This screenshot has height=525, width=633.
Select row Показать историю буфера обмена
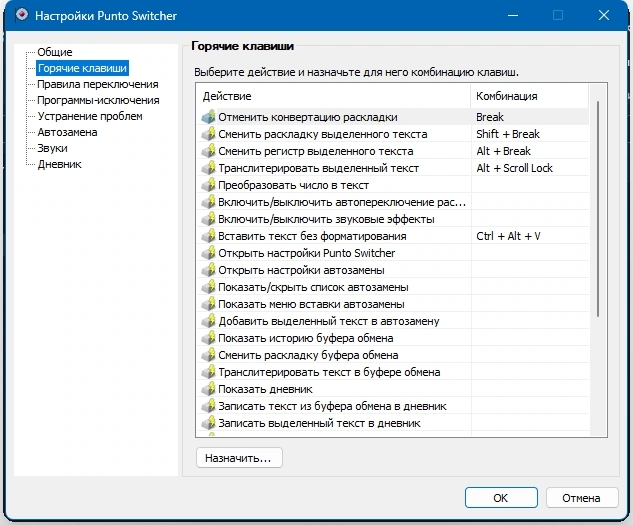click(392, 338)
